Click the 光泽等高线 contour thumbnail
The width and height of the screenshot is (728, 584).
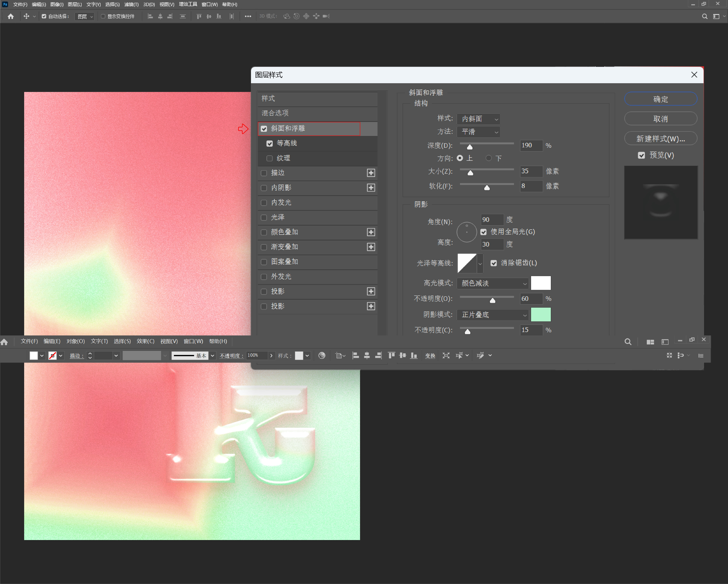coord(467,263)
